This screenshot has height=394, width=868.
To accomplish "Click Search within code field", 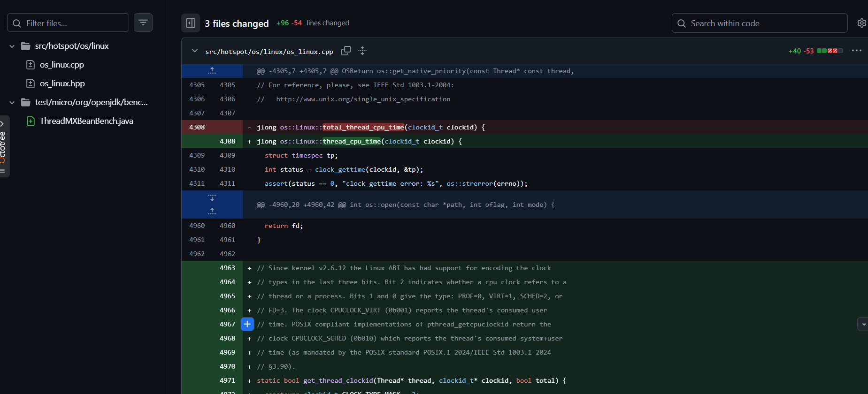I will [760, 23].
